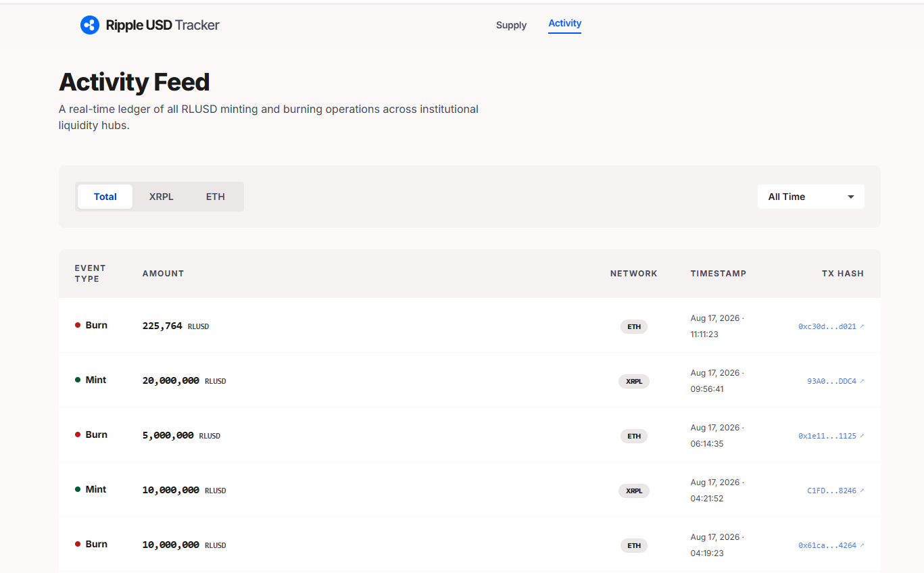Click the Mint label at 09:56:41
924x573 pixels.
pos(96,380)
